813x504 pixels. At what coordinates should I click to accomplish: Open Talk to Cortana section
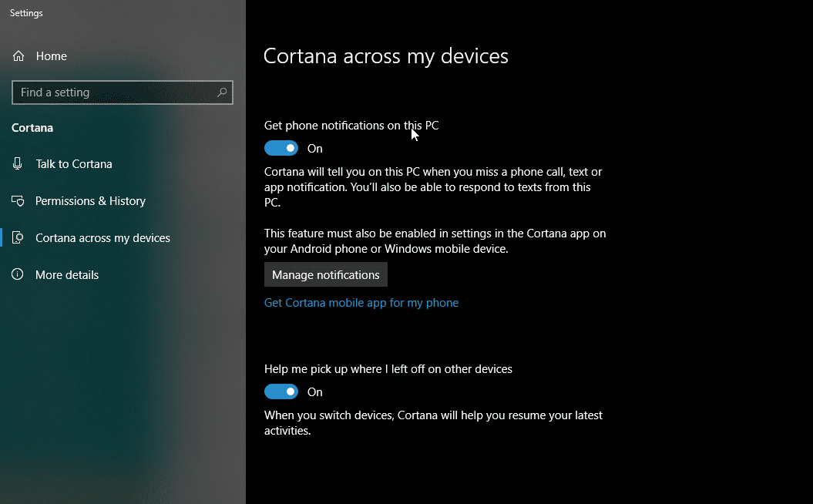point(74,164)
